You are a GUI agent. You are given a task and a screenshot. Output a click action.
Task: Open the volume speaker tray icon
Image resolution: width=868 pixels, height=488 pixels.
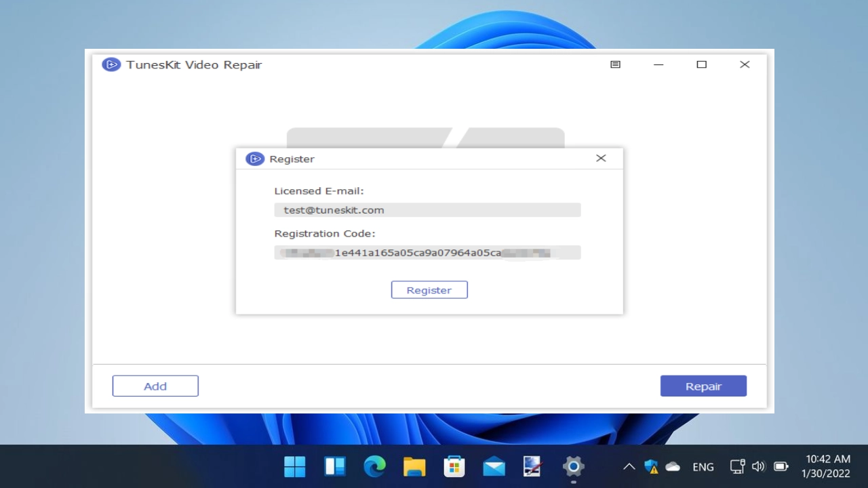point(758,466)
